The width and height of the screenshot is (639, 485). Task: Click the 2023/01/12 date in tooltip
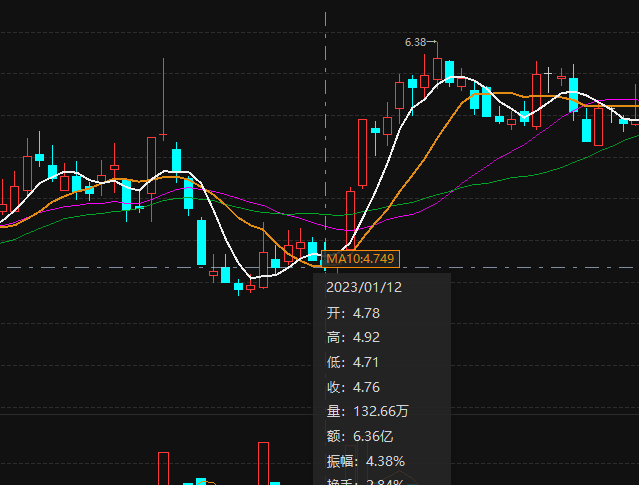[x=364, y=287]
